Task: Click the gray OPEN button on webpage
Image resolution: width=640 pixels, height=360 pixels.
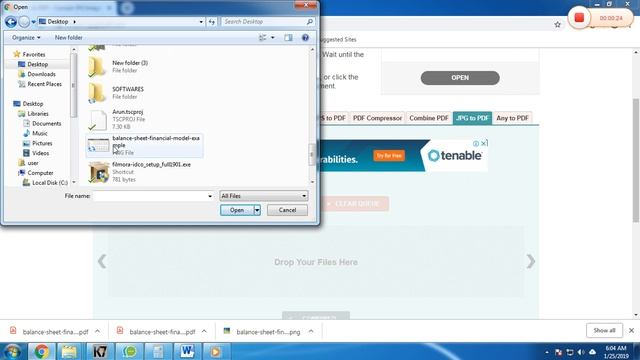Action: (460, 78)
